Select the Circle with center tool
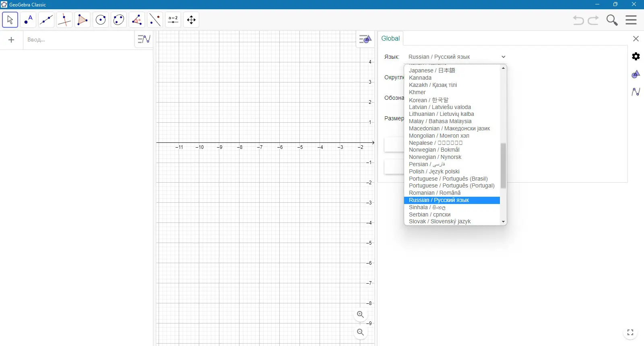The height and width of the screenshot is (346, 644). (101, 20)
